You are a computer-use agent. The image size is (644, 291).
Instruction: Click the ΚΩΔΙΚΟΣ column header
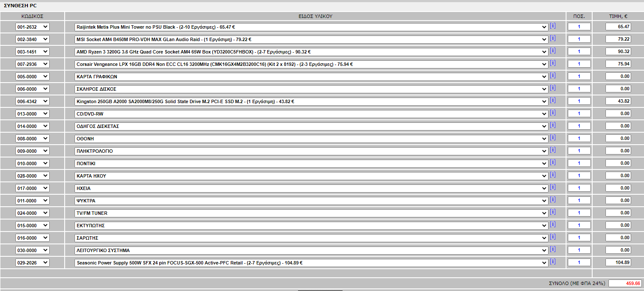click(33, 16)
